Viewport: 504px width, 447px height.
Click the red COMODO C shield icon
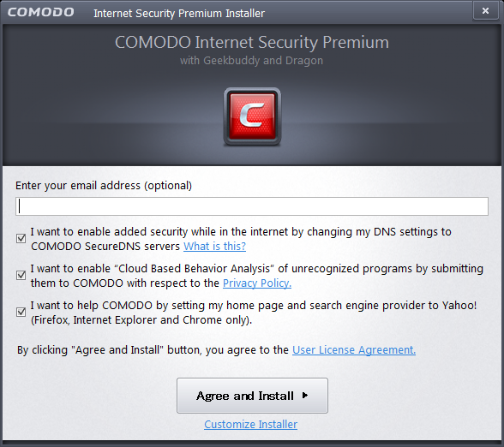point(252,116)
